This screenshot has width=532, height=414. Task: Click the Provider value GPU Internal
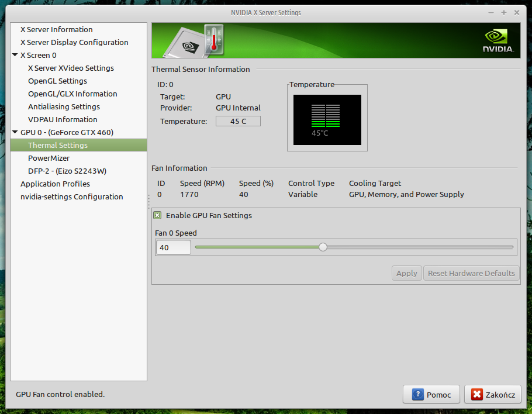point(238,108)
